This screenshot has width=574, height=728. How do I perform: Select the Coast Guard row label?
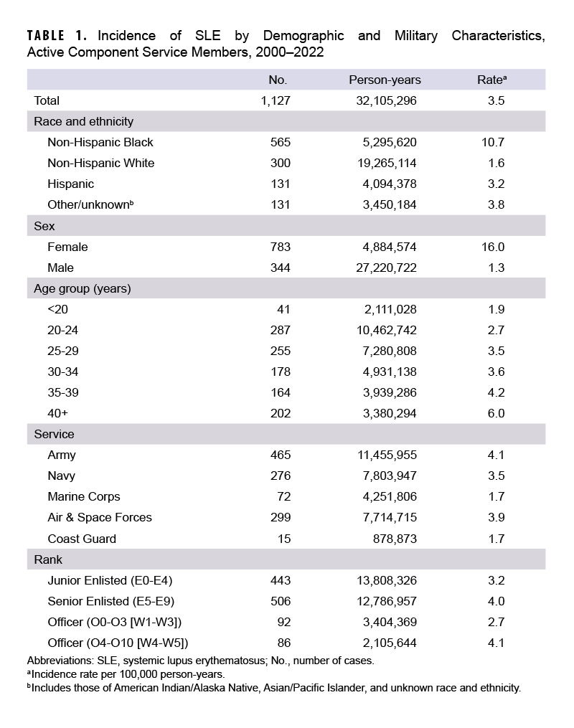point(81,539)
